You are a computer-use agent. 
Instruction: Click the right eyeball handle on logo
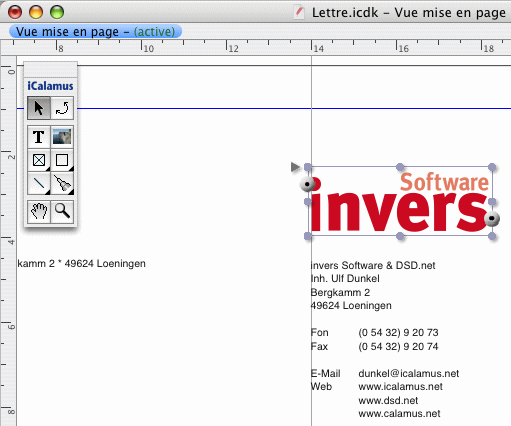492,219
